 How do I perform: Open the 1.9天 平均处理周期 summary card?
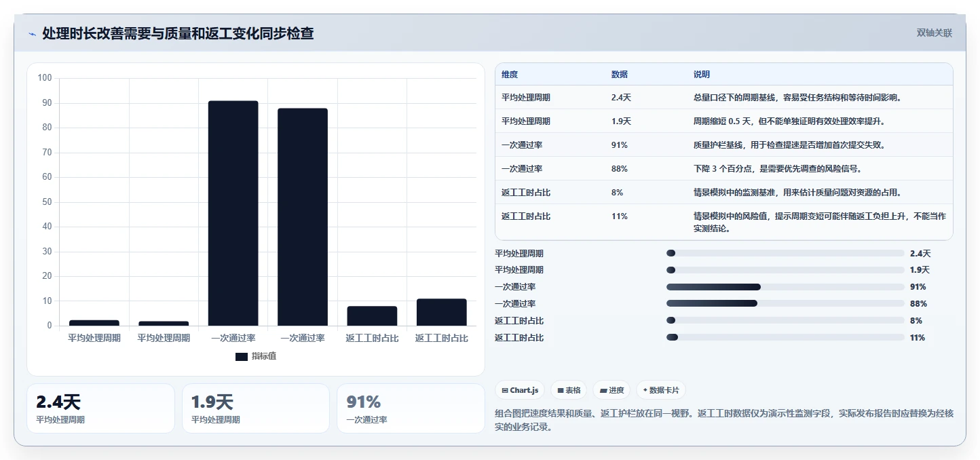(255, 408)
